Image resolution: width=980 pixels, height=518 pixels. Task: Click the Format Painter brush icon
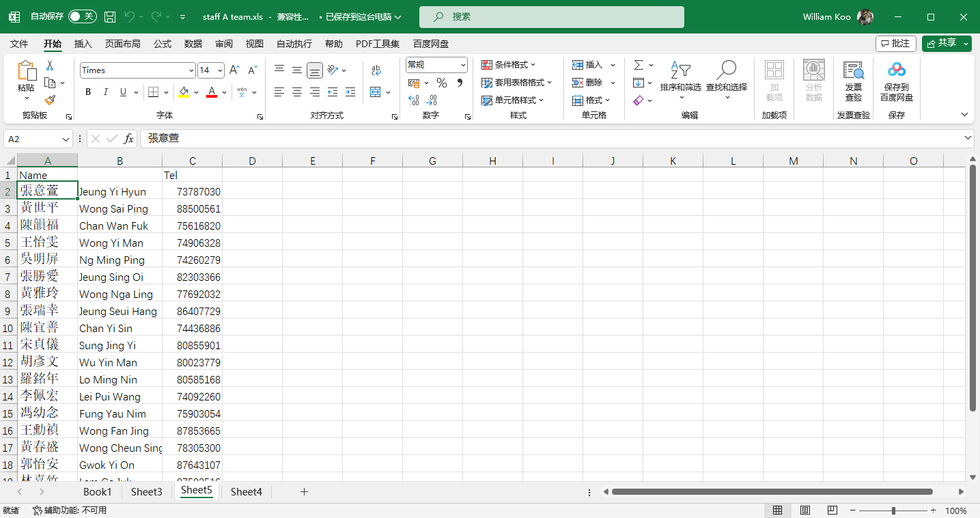click(49, 100)
